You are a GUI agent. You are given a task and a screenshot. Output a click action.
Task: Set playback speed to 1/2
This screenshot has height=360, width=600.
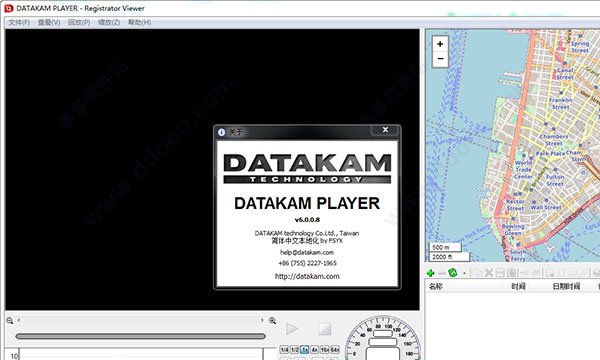294,350
